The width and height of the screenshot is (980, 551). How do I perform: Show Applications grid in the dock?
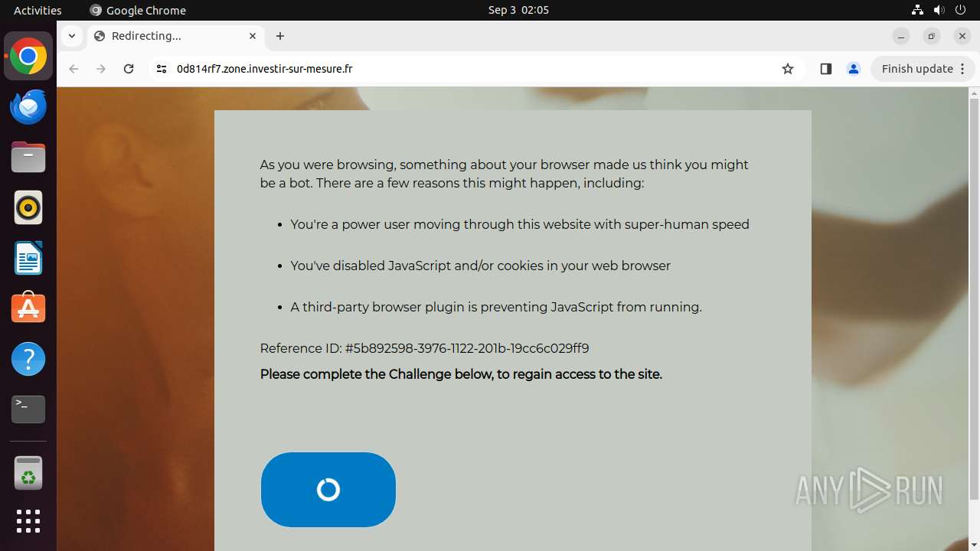coord(28,521)
